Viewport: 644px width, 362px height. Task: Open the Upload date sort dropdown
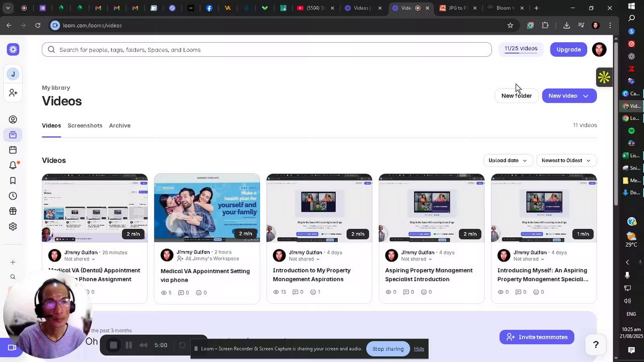click(508, 160)
